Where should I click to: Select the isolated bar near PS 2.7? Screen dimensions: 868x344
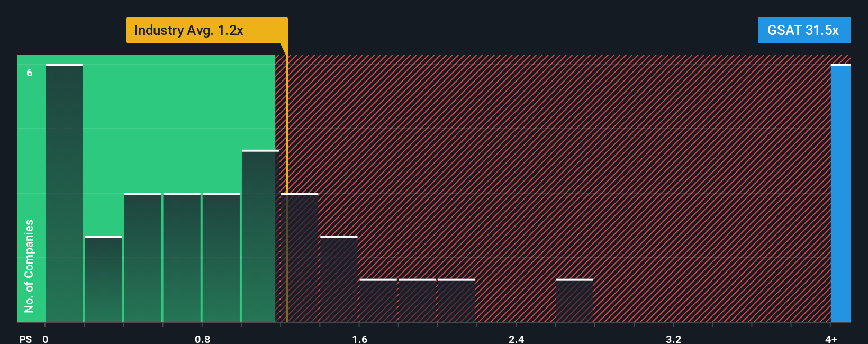click(x=574, y=300)
